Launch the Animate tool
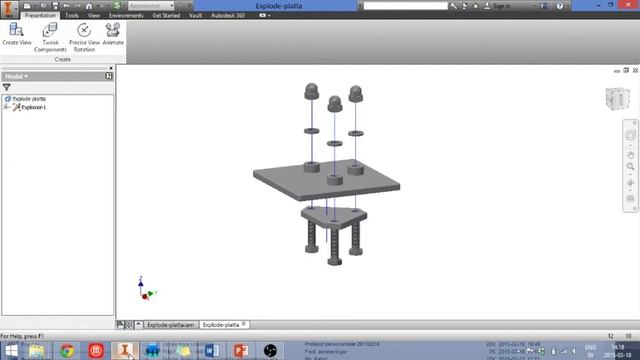Viewport: 640px width, 360px height. tap(113, 34)
